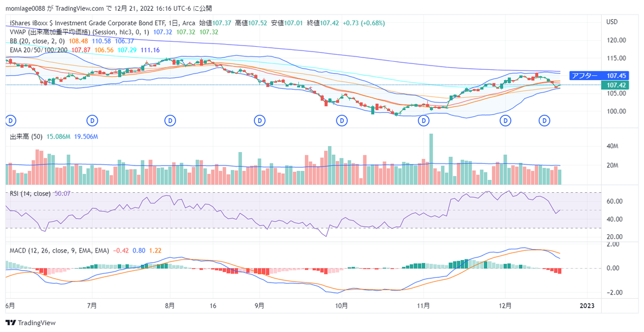
Task: Click the 115.00 price axis label
Action: [x=616, y=58]
